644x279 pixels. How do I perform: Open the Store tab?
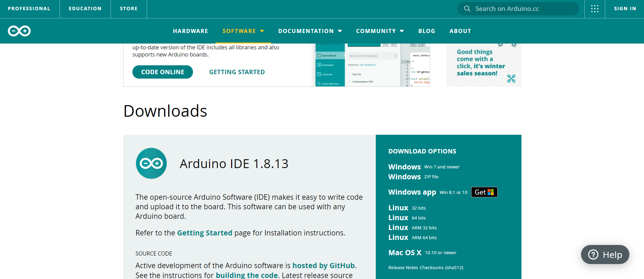pos(129,9)
